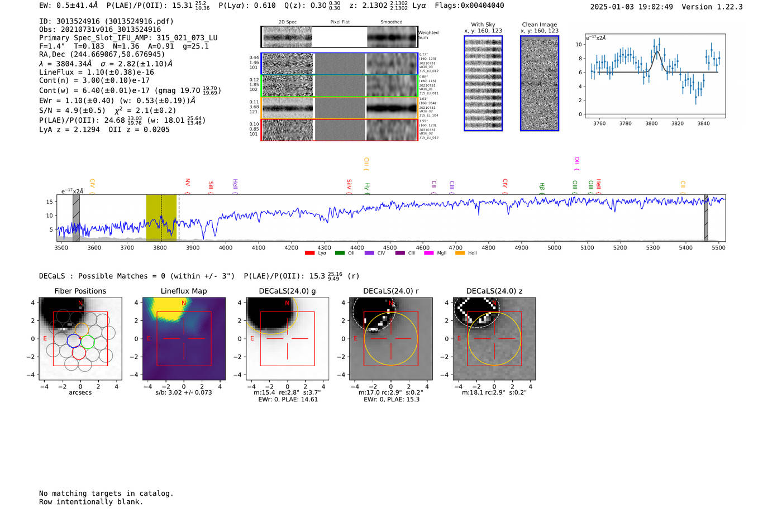
Task: Click the ID: 3013524916 line
Action: (x=106, y=21)
